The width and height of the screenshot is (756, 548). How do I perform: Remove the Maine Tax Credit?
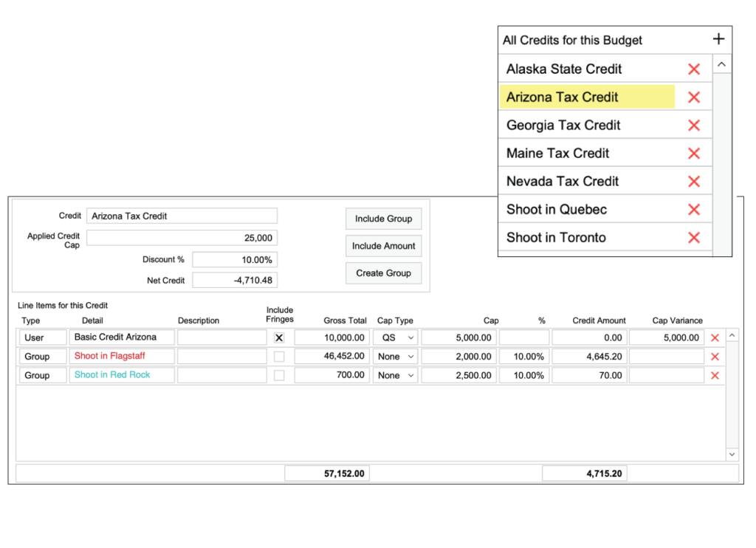[694, 154]
